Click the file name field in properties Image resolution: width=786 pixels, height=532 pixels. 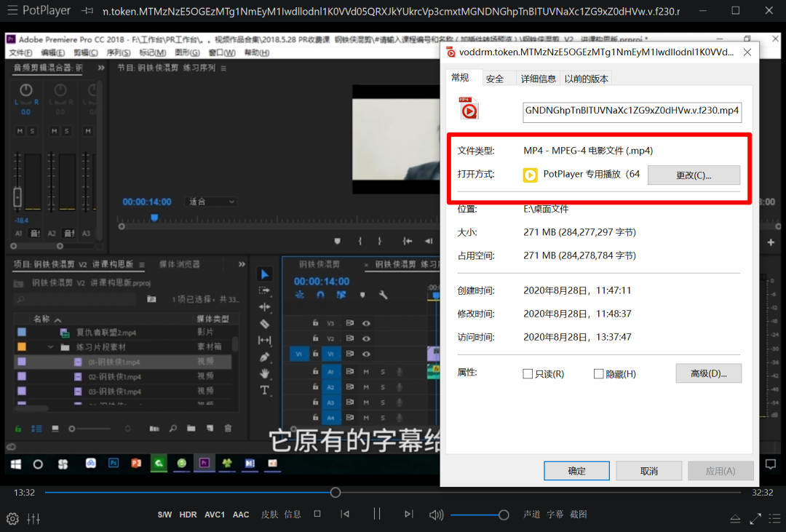pos(632,111)
